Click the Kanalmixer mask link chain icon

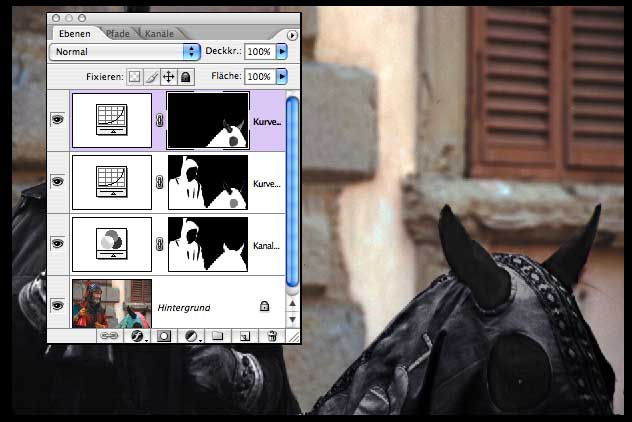[x=160, y=244]
